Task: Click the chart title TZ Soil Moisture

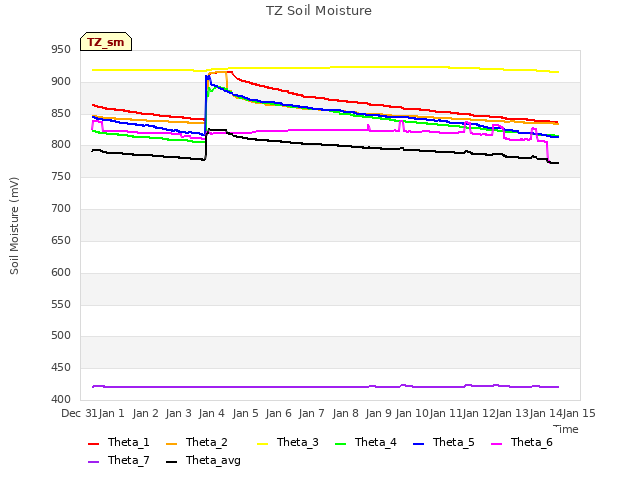Action: [319, 11]
